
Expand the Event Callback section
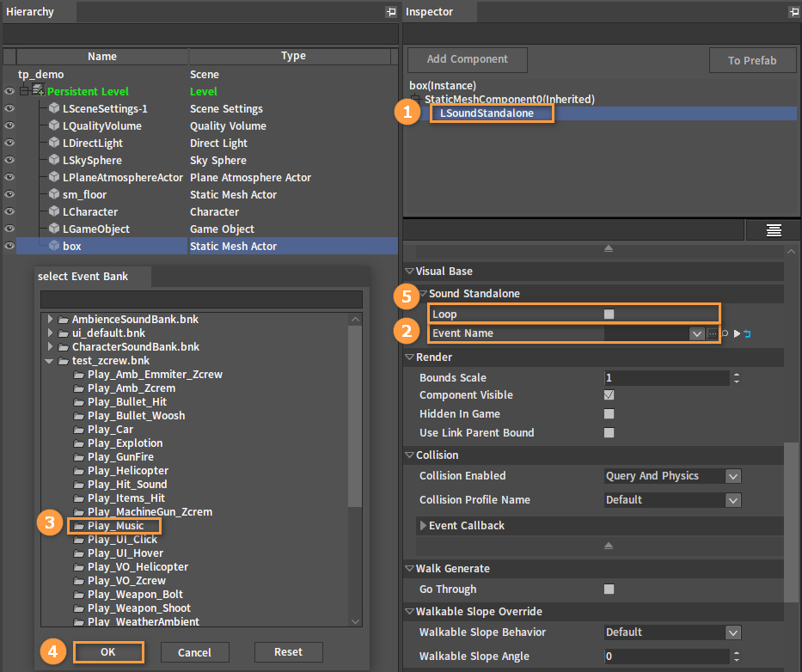point(423,525)
